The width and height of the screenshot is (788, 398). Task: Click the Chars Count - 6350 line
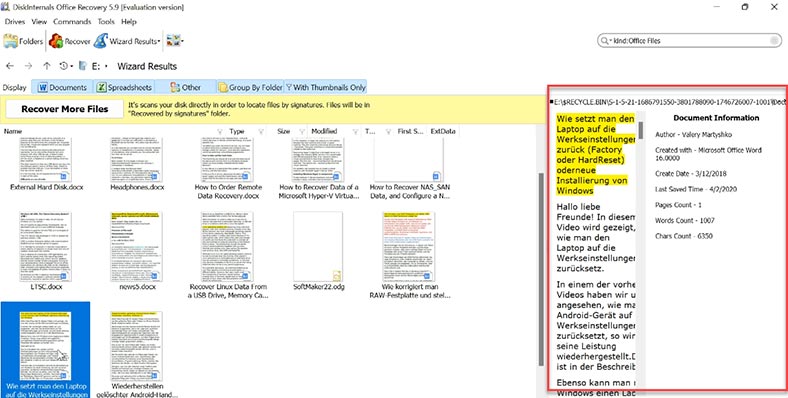[684, 236]
